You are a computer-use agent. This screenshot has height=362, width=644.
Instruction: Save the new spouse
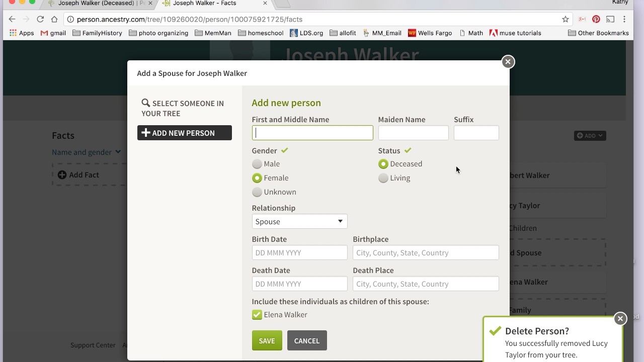(x=267, y=340)
